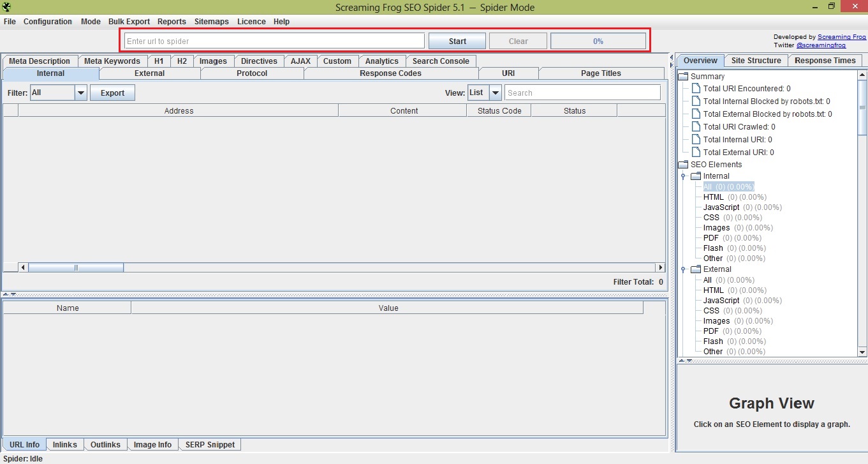Click the horizontal scrollbar thumb in results table
The width and height of the screenshot is (868, 464).
[x=76, y=267]
